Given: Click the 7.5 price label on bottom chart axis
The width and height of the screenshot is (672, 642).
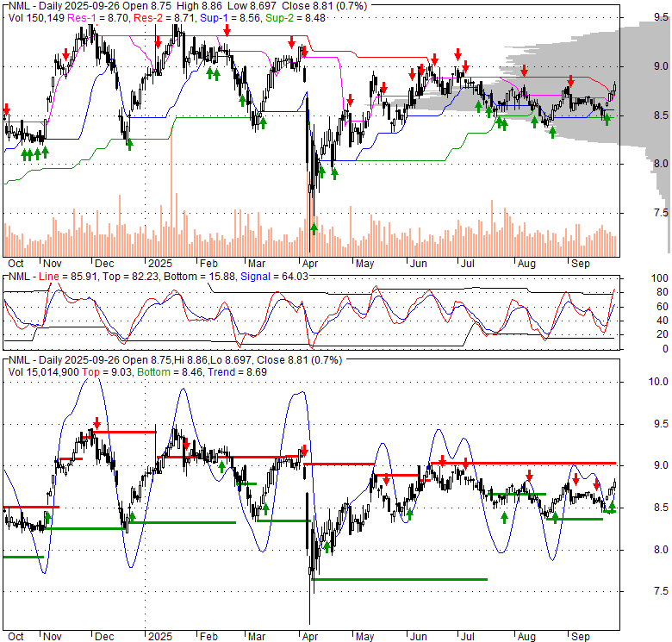Looking at the screenshot, I should [x=661, y=591].
